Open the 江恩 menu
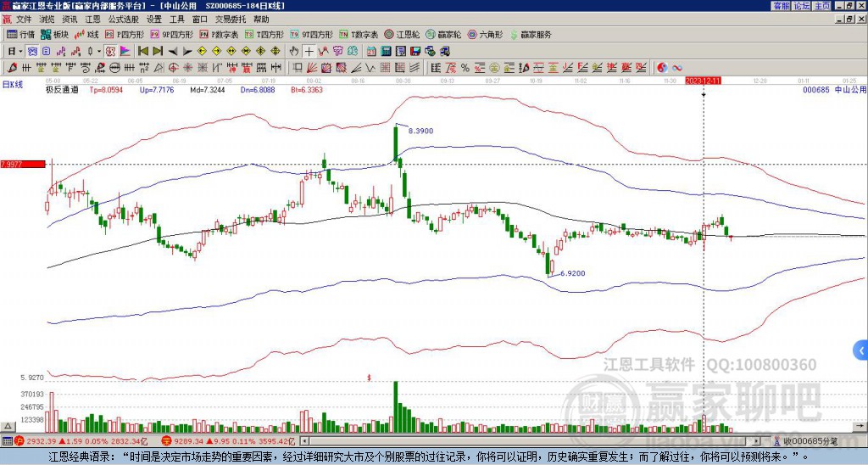Viewport: 868px width, 465px height. [x=93, y=20]
